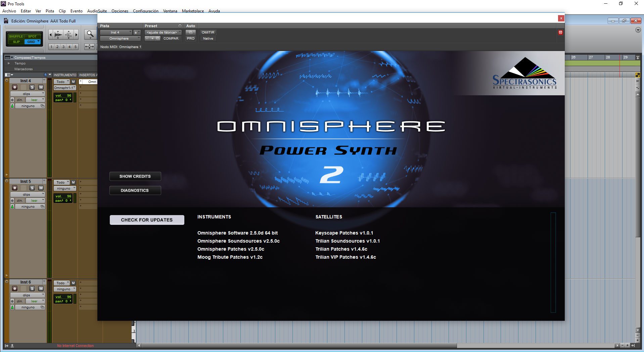The height and width of the screenshot is (352, 644).
Task: Click the record enable button on Inst 4
Action: pyautogui.click(x=15, y=87)
